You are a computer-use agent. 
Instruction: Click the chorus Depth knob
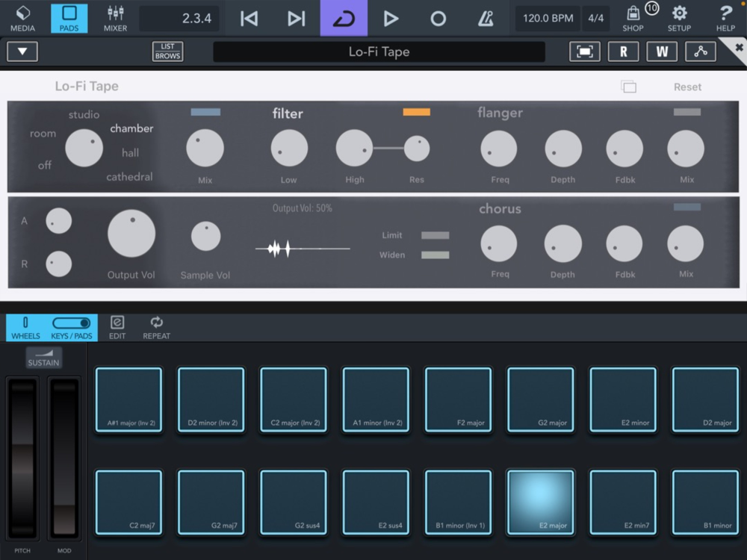pos(563,244)
